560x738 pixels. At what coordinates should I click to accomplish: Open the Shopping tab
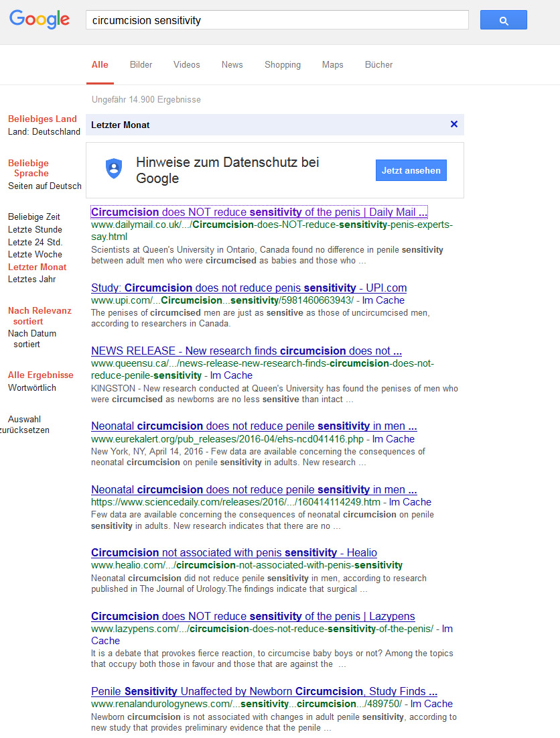[x=283, y=65]
